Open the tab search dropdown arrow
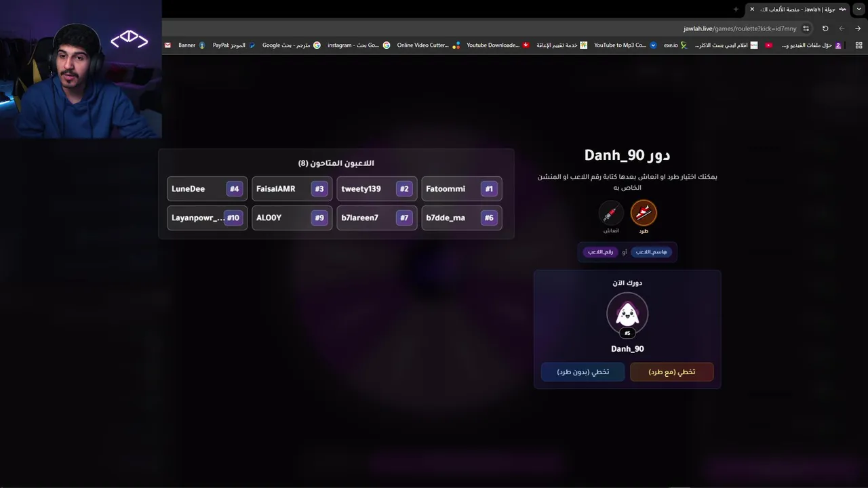The height and width of the screenshot is (488, 868). click(859, 9)
